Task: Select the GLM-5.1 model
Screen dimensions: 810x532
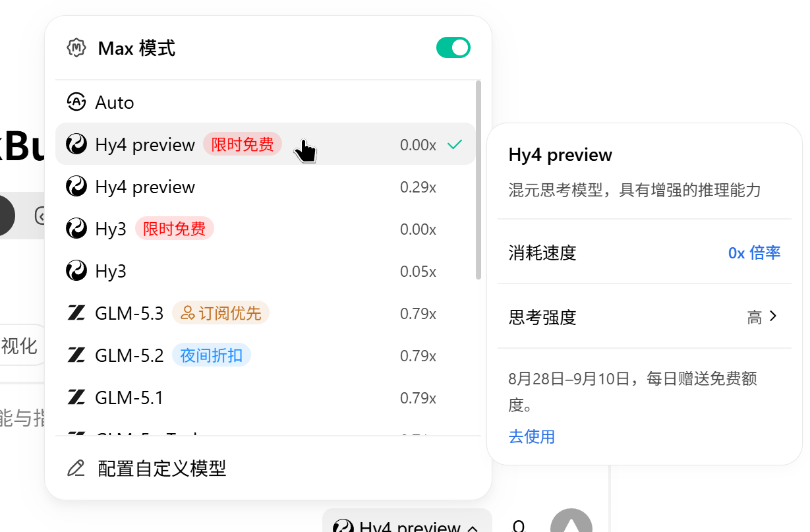Action: 265,398
